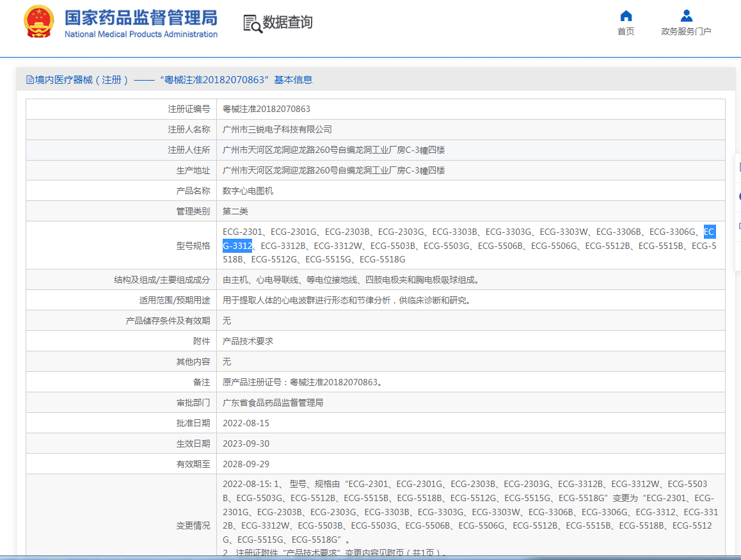
Task: Click the 变更情况 change record text
Action: point(470,518)
